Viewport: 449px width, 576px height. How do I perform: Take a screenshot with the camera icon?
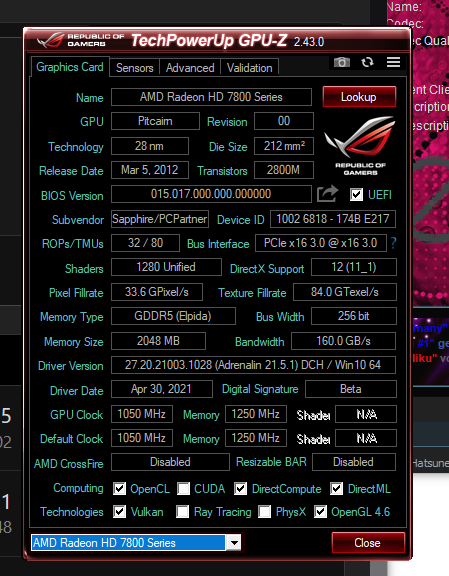(342, 62)
